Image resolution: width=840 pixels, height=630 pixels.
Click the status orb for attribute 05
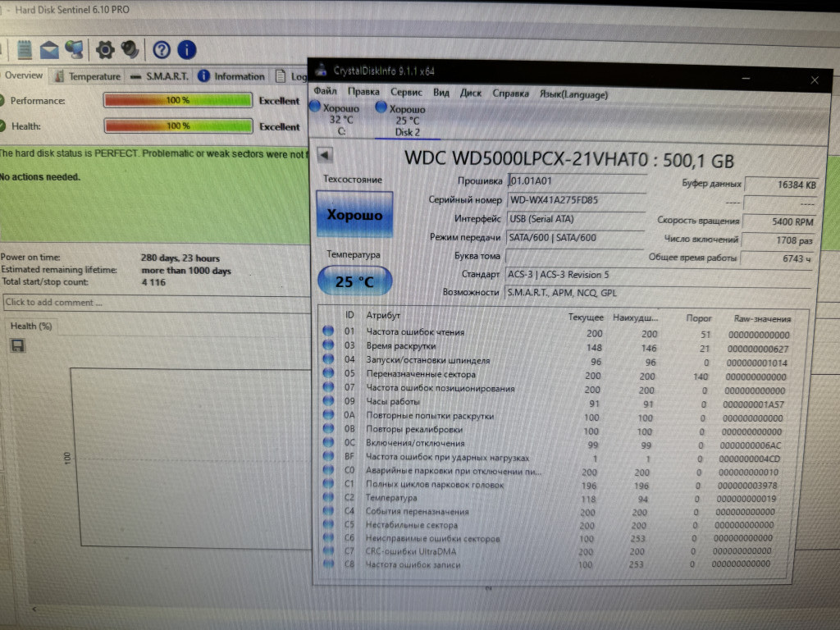[328, 373]
